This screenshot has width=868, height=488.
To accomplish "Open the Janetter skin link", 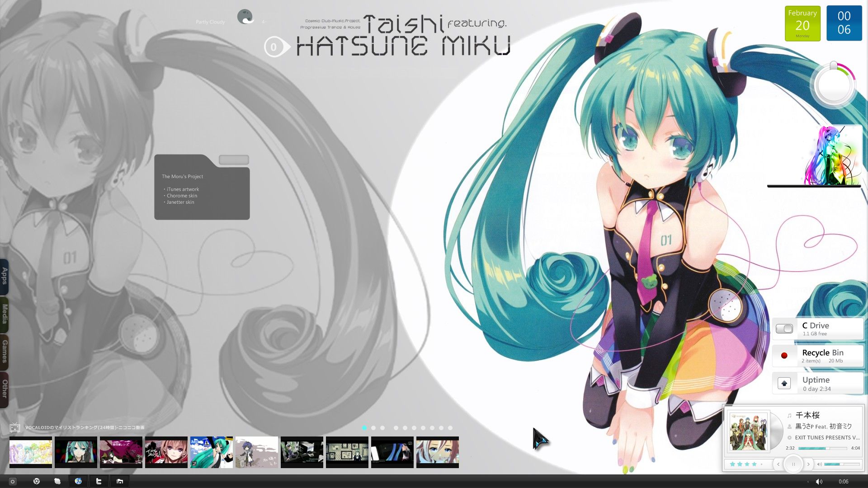I will [x=180, y=202].
